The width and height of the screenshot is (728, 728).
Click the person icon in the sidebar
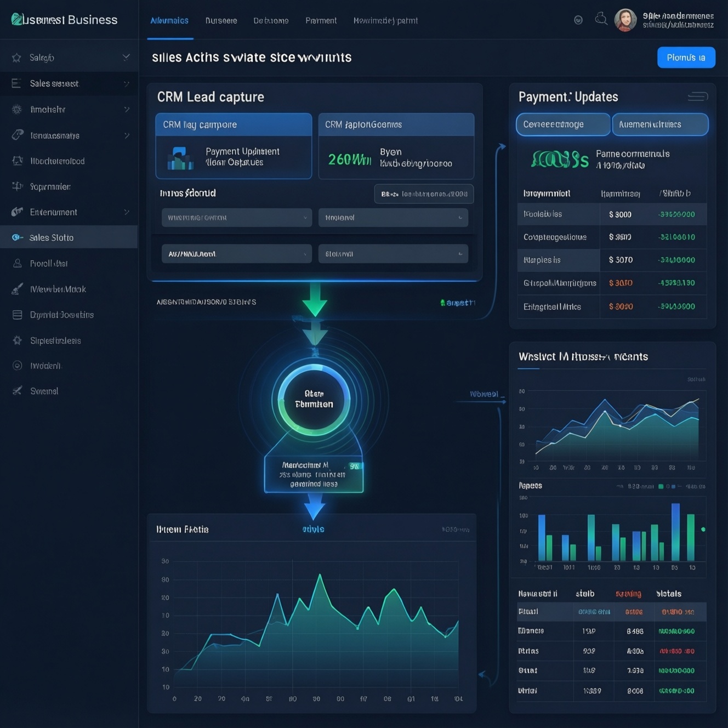18,264
